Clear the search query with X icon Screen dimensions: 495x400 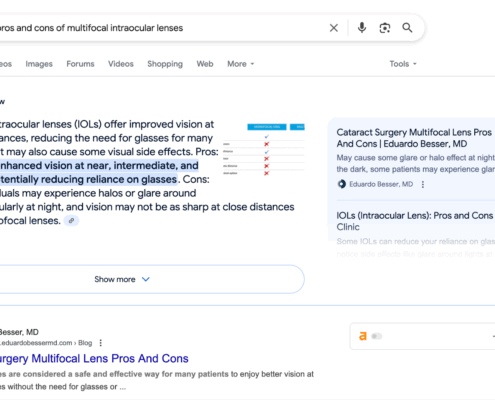(334, 28)
